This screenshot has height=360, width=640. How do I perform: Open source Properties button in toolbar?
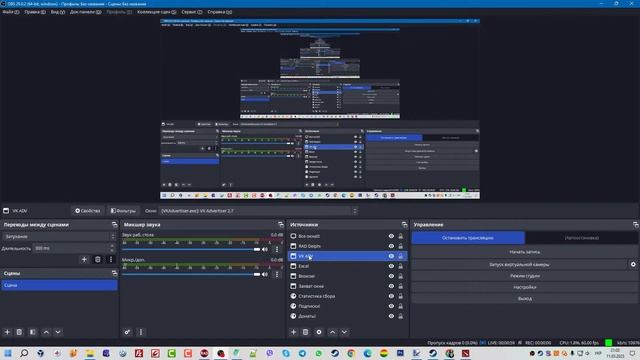(87, 211)
